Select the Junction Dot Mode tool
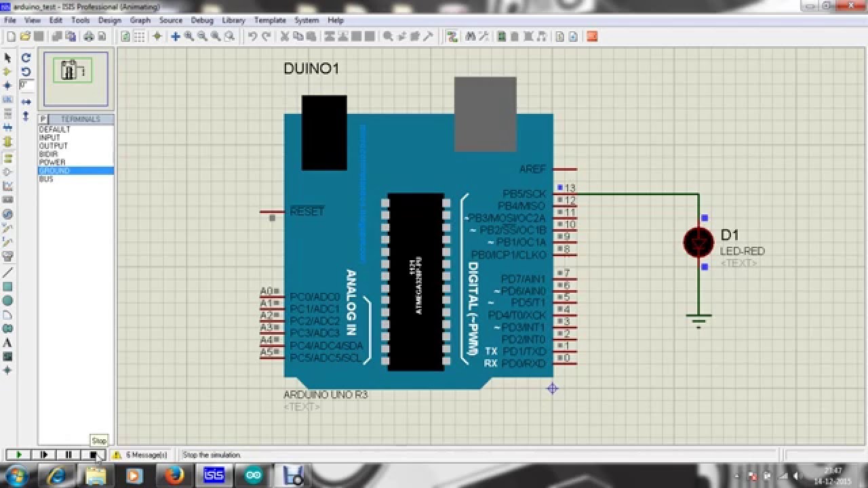This screenshot has height=488, width=868. tap(7, 85)
